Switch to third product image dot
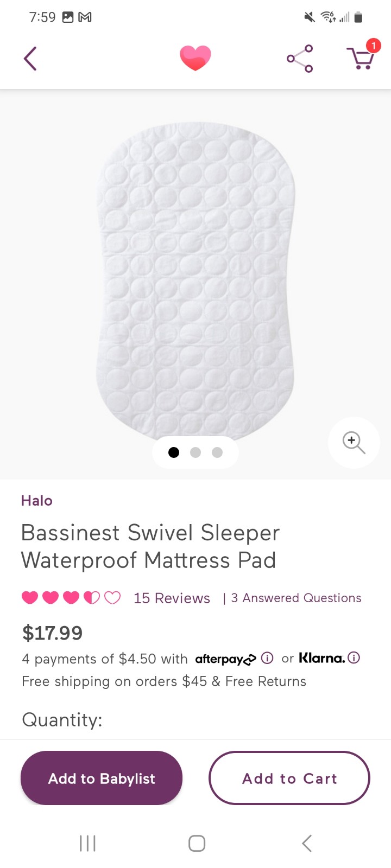Image resolution: width=391 pixels, height=868 pixels. [x=217, y=452]
